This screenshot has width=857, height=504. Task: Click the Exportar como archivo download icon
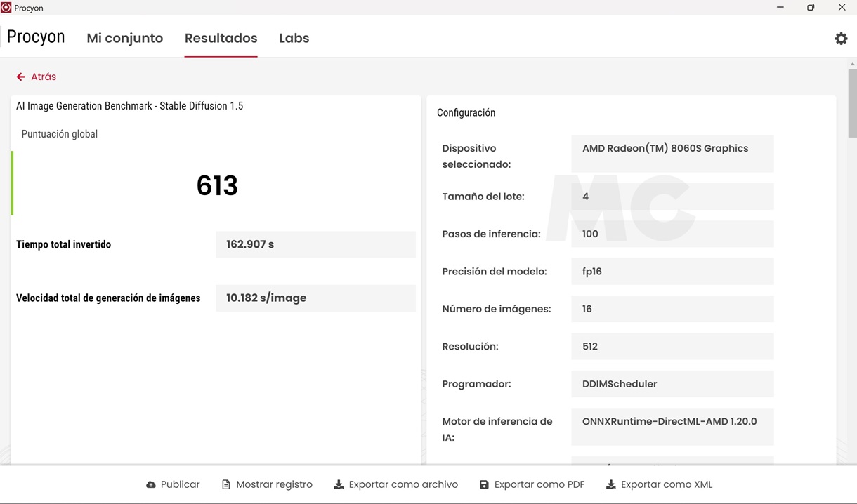point(339,485)
